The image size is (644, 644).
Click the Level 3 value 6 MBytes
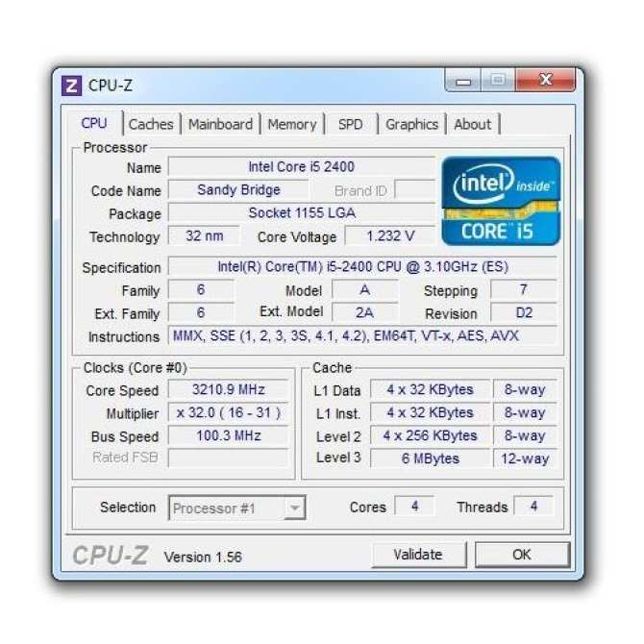pyautogui.click(x=430, y=458)
